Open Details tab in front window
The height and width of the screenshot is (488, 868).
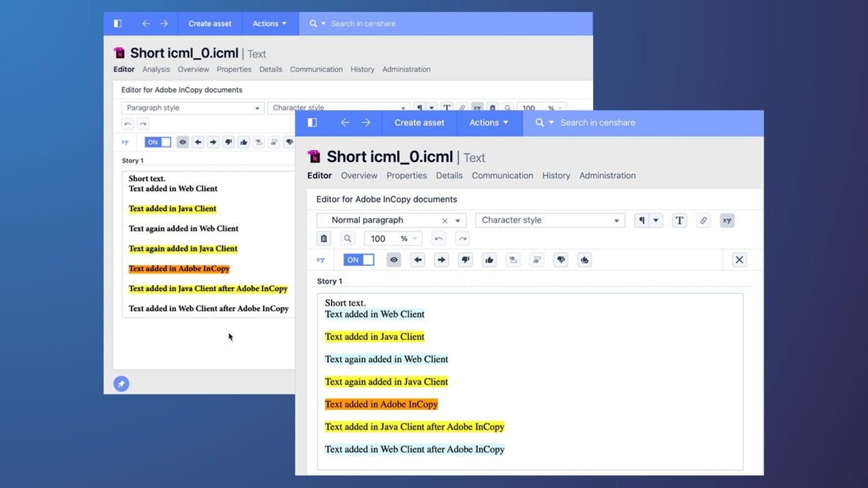click(x=449, y=175)
